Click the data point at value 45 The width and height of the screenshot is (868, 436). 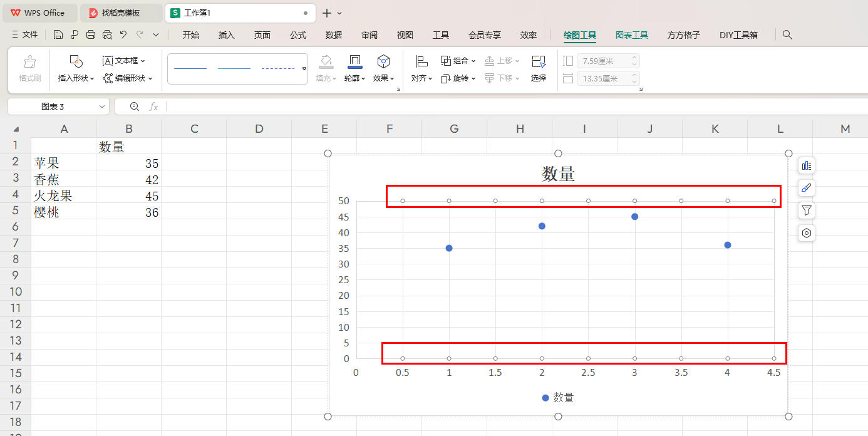[634, 217]
